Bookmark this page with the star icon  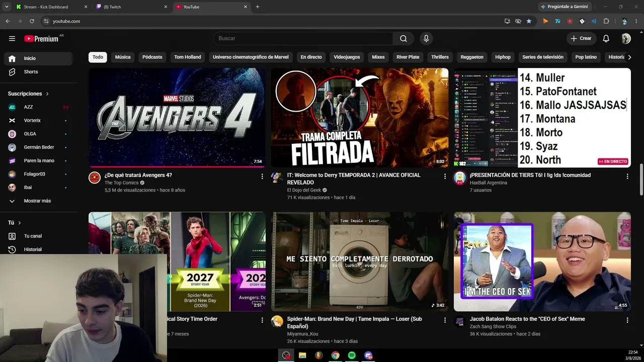click(529, 21)
